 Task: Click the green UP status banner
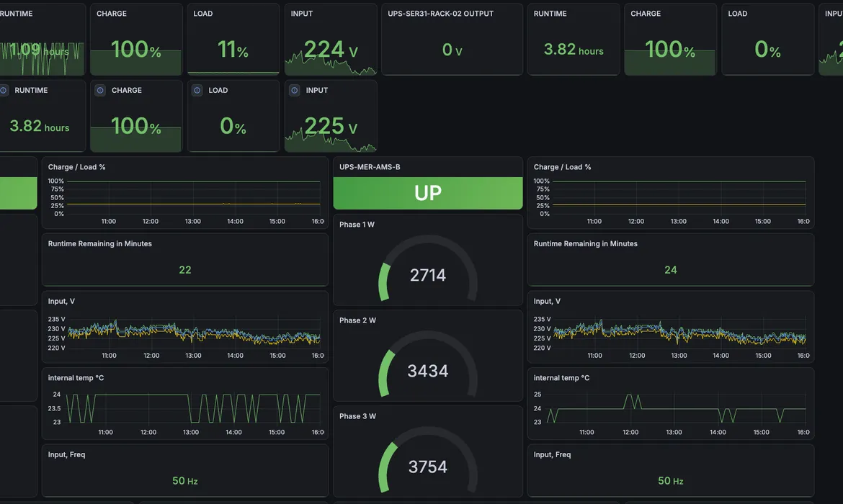pyautogui.click(x=427, y=193)
